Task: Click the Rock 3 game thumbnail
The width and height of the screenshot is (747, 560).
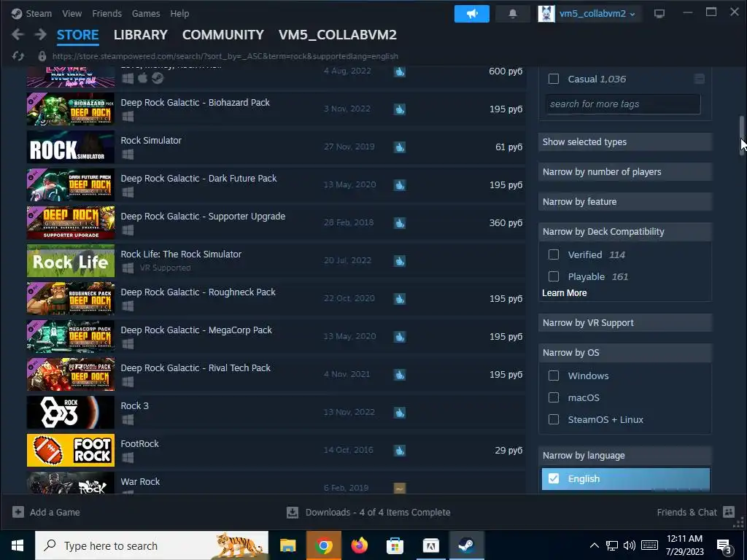Action: point(71,413)
